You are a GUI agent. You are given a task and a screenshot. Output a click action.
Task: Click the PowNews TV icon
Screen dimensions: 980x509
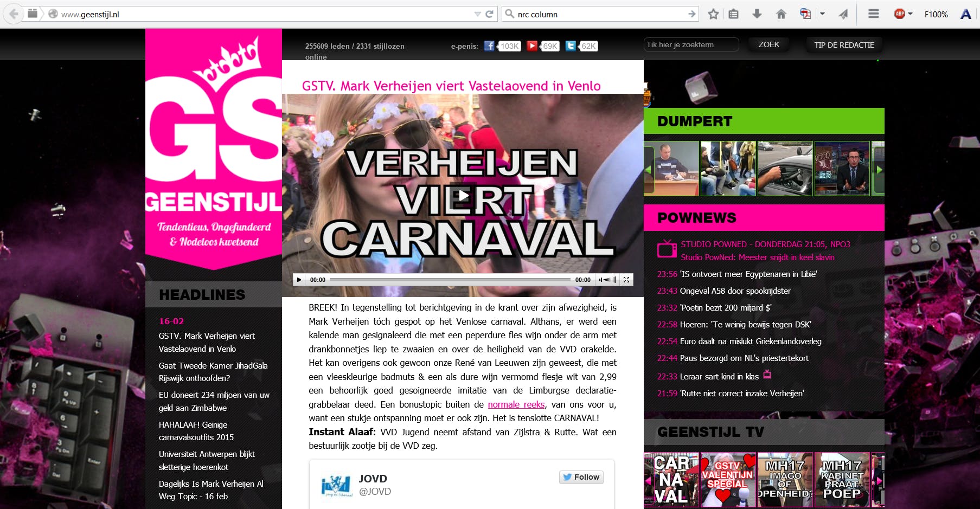pyautogui.click(x=667, y=249)
